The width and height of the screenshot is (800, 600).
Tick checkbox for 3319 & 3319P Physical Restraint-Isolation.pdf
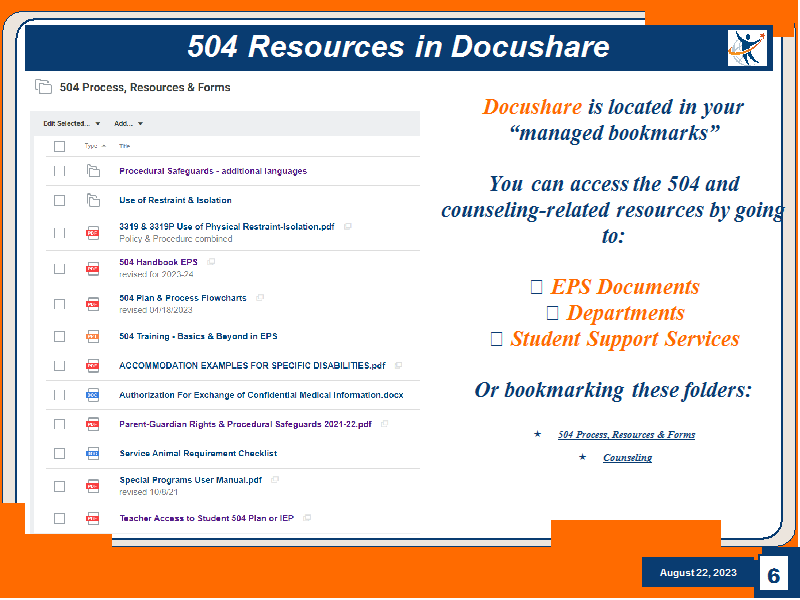59,233
